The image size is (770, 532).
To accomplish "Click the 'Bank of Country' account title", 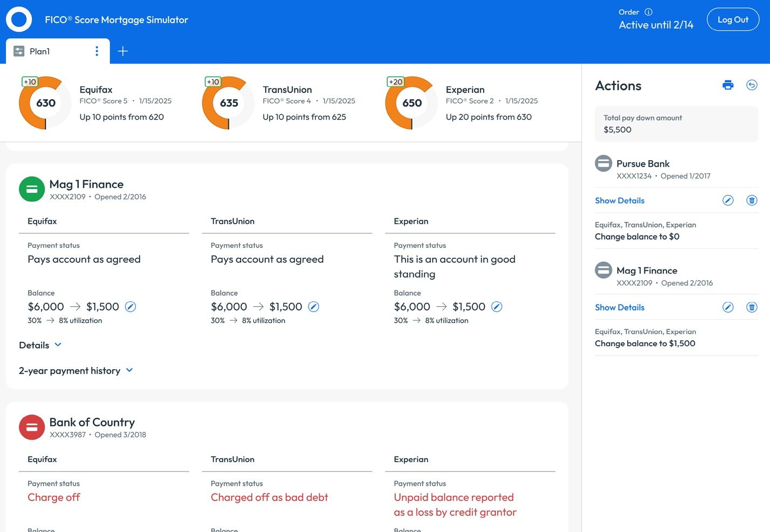I will pos(92,422).
